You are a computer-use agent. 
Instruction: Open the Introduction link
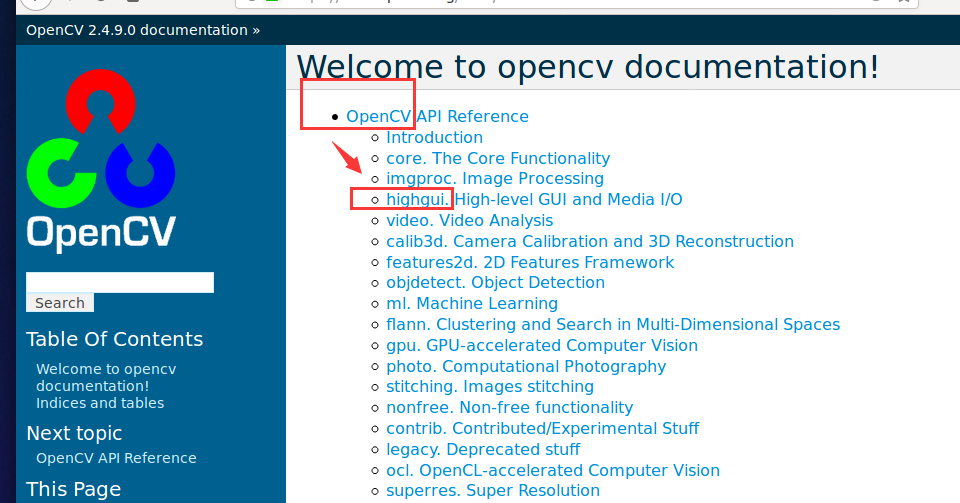(434, 138)
